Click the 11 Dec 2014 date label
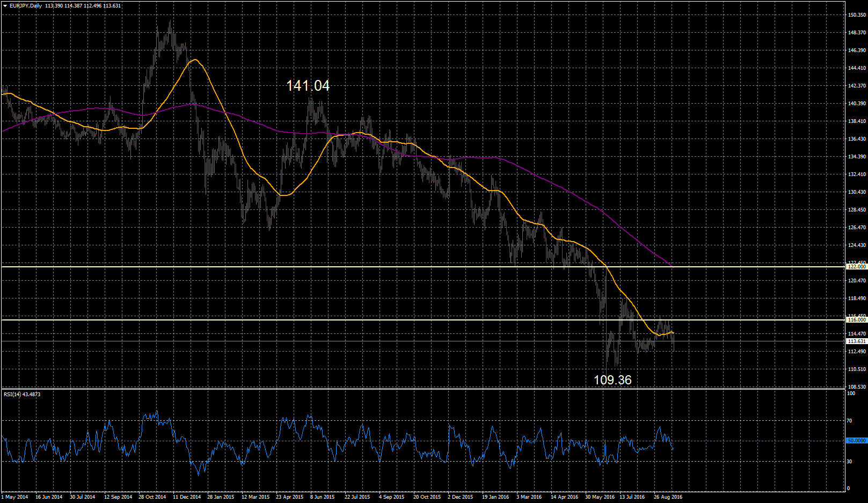The height and width of the screenshot is (503, 868). 187,497
